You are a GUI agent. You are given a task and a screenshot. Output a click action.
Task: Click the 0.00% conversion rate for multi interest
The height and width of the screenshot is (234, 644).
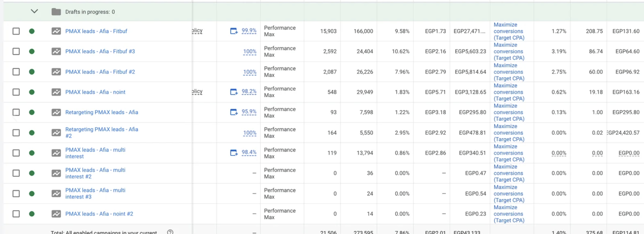point(559,153)
